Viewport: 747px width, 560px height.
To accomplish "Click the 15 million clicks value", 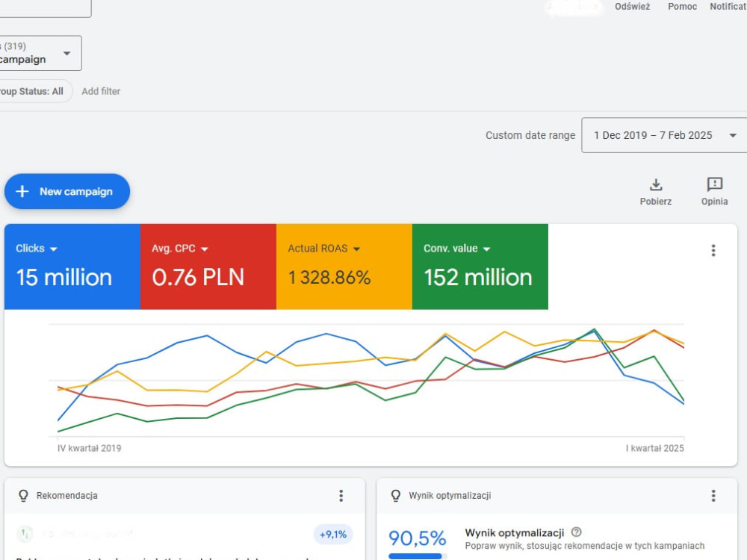I will (64, 278).
